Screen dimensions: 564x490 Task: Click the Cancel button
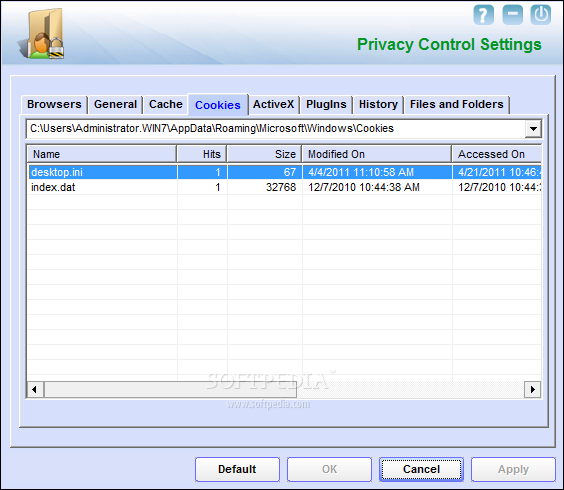click(x=421, y=469)
